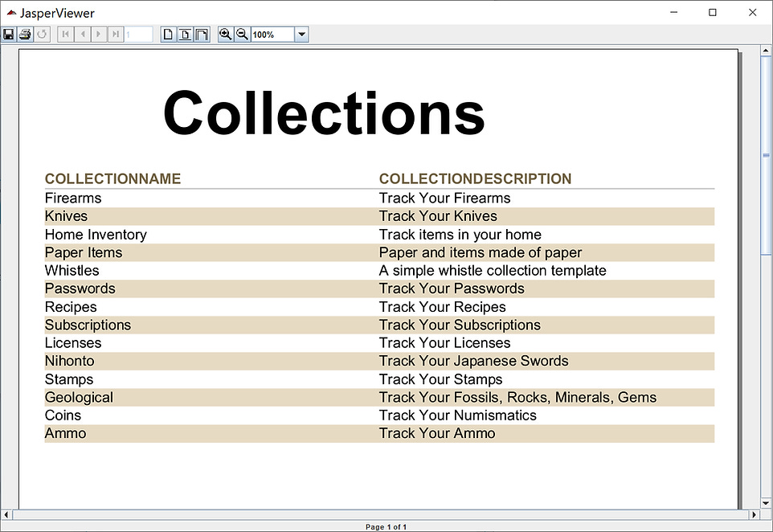Click the Coins row name
Viewport: 773px width, 532px height.
pos(63,415)
